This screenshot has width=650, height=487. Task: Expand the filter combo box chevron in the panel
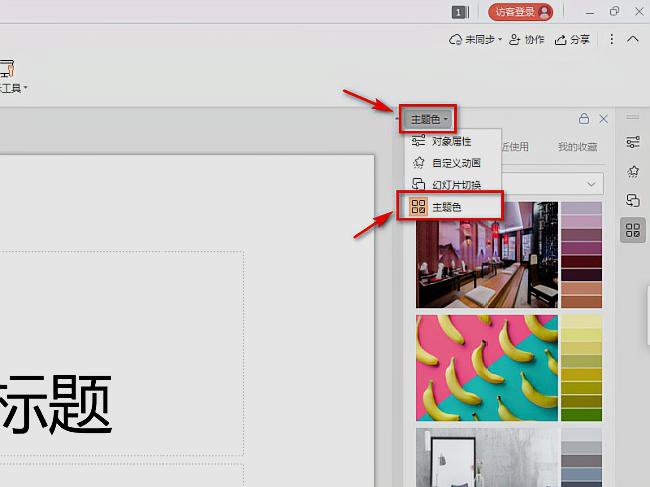[591, 184]
